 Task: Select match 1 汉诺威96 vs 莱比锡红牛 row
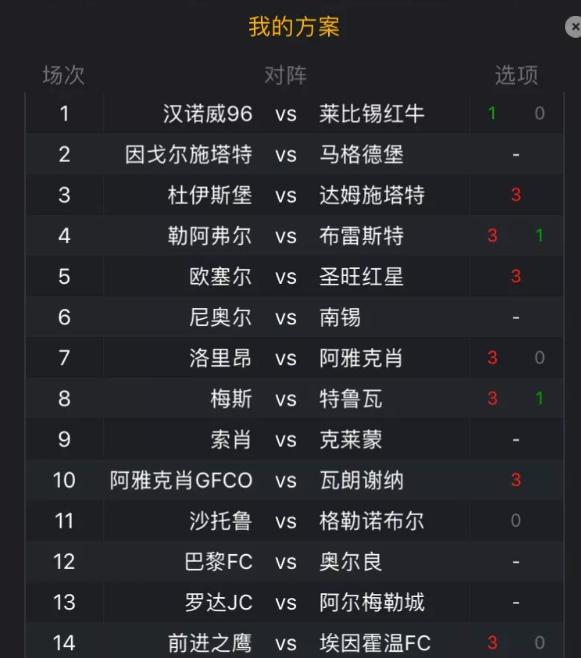pos(294,113)
